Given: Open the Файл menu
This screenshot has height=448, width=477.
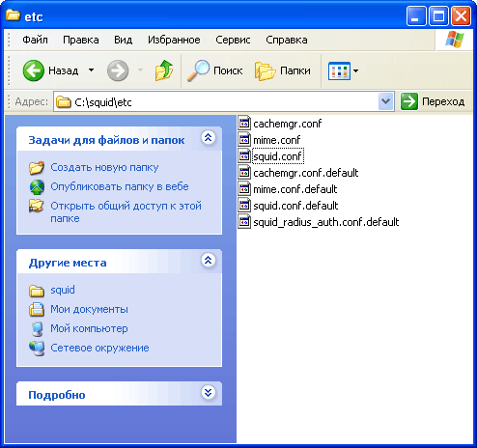Looking at the screenshot, I should pyautogui.click(x=35, y=40).
